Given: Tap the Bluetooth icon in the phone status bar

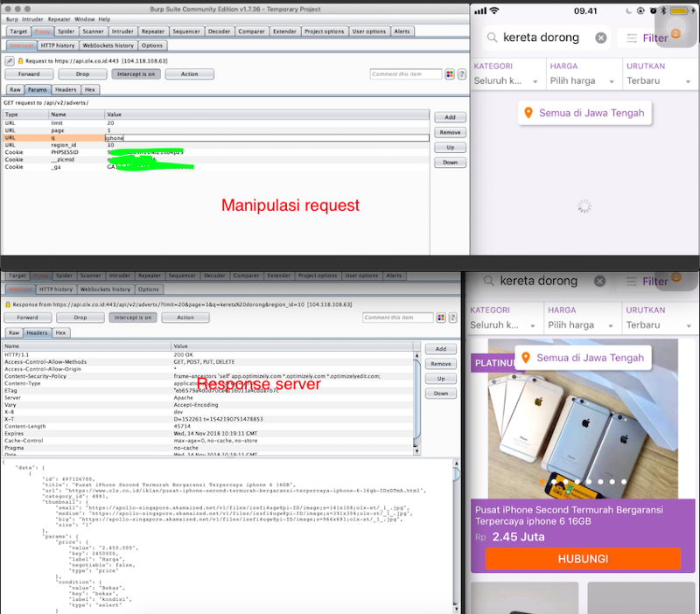Looking at the screenshot, I should coord(663,10).
